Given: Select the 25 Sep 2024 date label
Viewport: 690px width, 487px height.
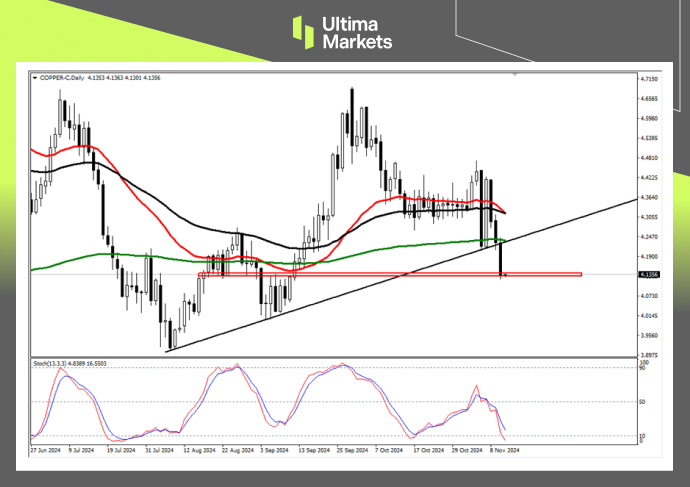Looking at the screenshot, I should (350, 451).
